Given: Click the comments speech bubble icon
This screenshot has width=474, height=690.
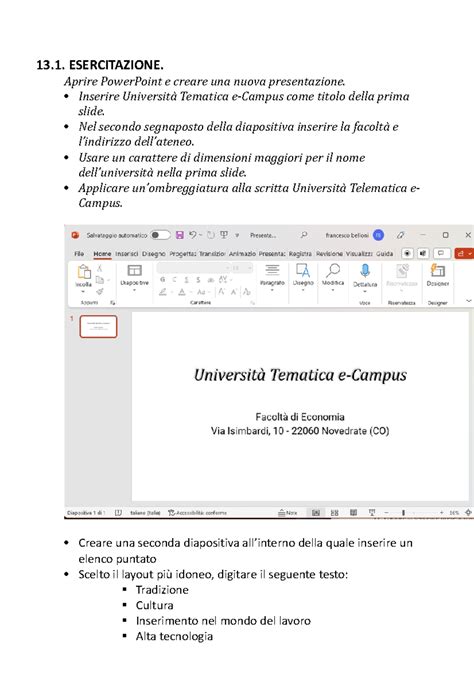Looking at the screenshot, I should pos(441,253).
